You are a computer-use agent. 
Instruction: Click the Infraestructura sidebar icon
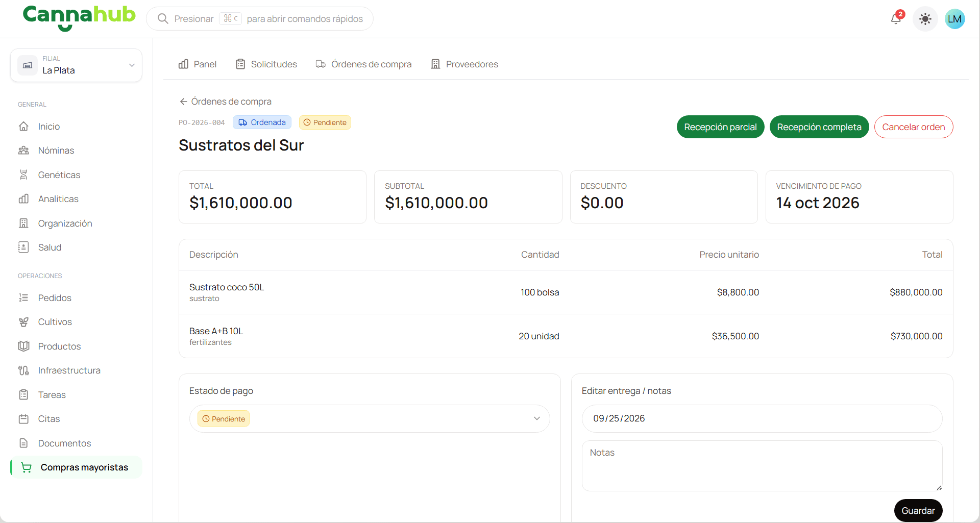coord(23,370)
